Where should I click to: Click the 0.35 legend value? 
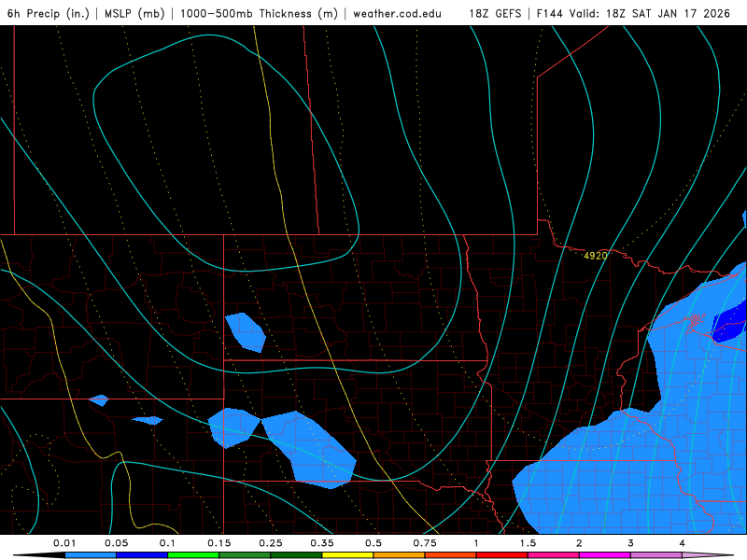[x=322, y=543]
